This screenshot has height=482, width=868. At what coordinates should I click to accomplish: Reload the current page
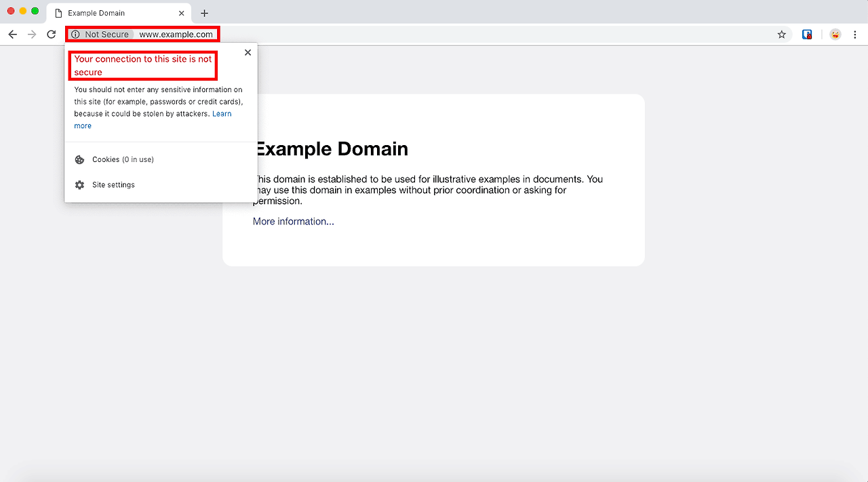coord(52,35)
